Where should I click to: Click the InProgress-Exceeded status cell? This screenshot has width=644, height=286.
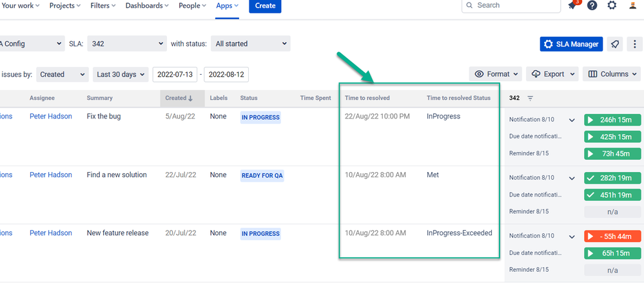459,233
